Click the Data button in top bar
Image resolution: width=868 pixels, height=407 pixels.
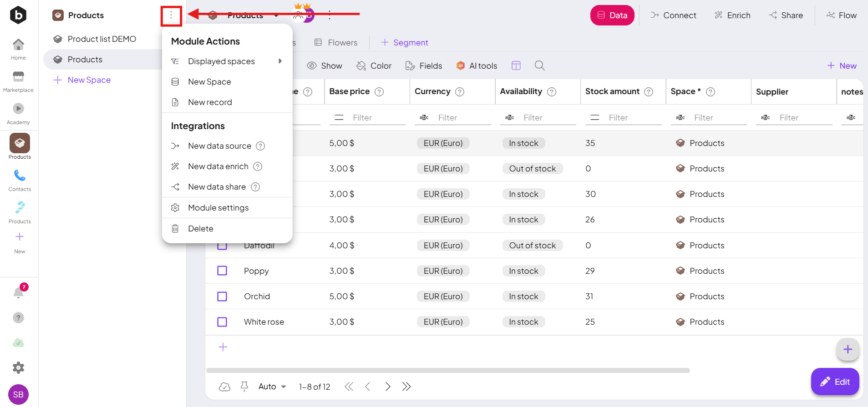[612, 15]
